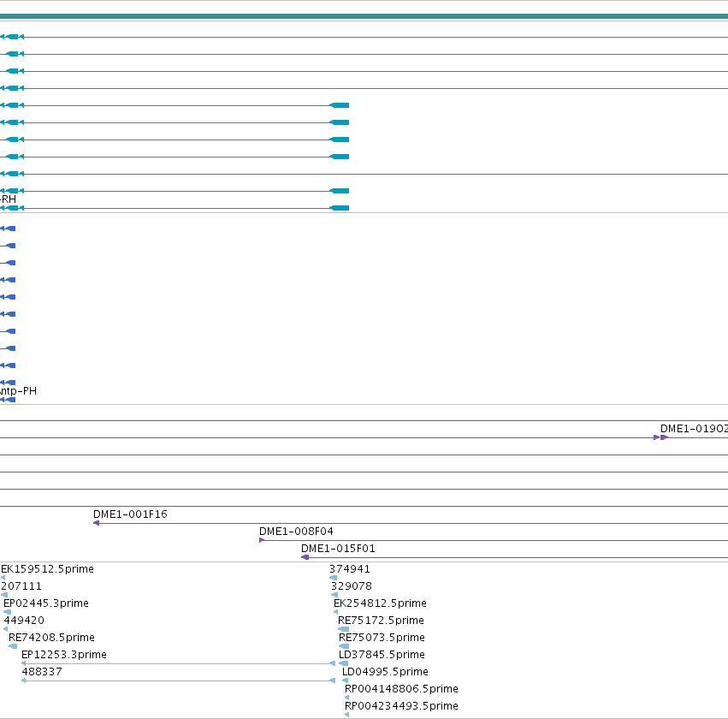Open the EP02445.3prime EST label
Viewport: 728px width, 719px height.
[46, 603]
